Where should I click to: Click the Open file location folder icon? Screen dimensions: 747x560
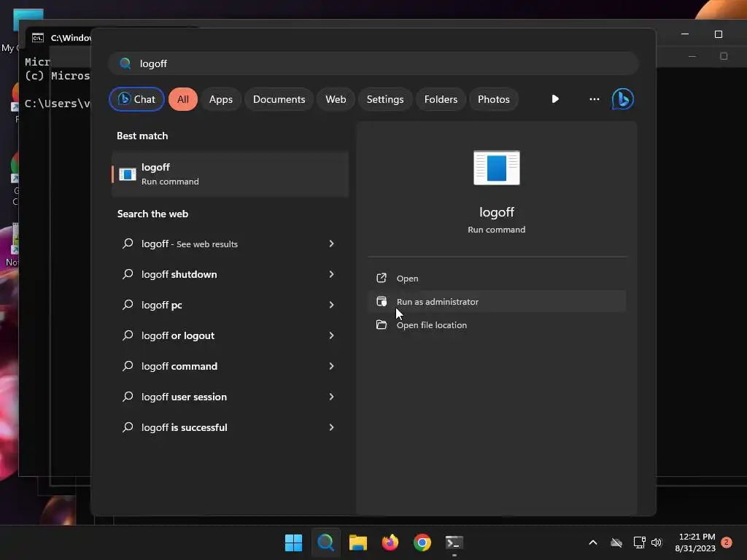tap(381, 324)
